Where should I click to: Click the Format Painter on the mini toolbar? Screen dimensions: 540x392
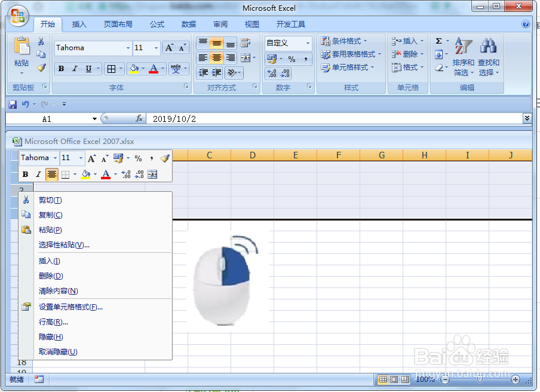click(165, 158)
